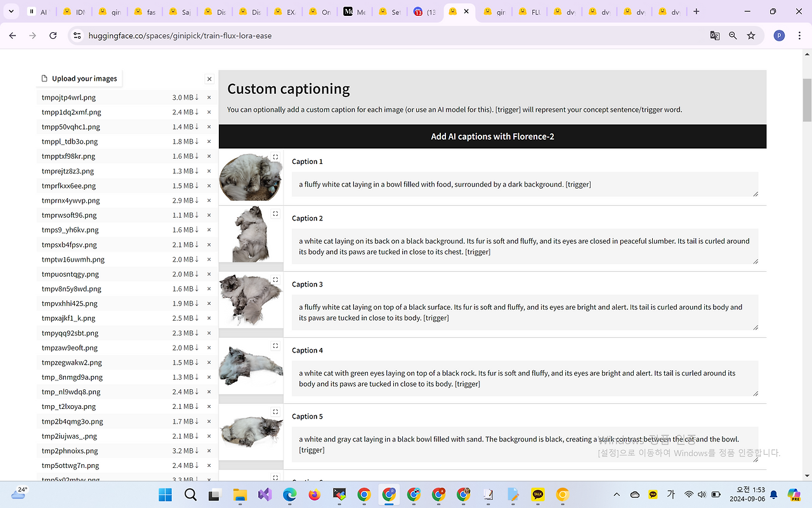
Task: Edit the Caption 5 text field
Action: (525, 444)
